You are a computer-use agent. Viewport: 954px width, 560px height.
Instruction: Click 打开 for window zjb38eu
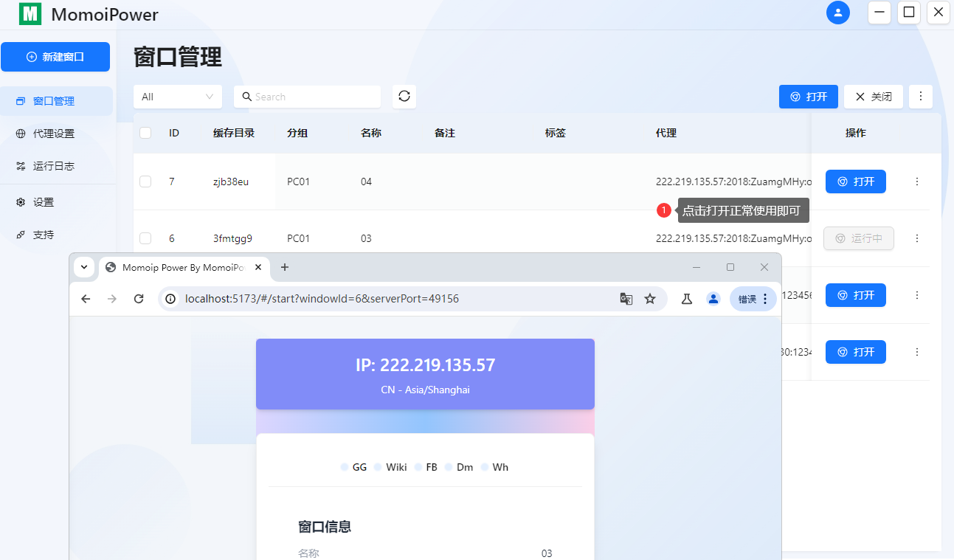click(x=855, y=181)
